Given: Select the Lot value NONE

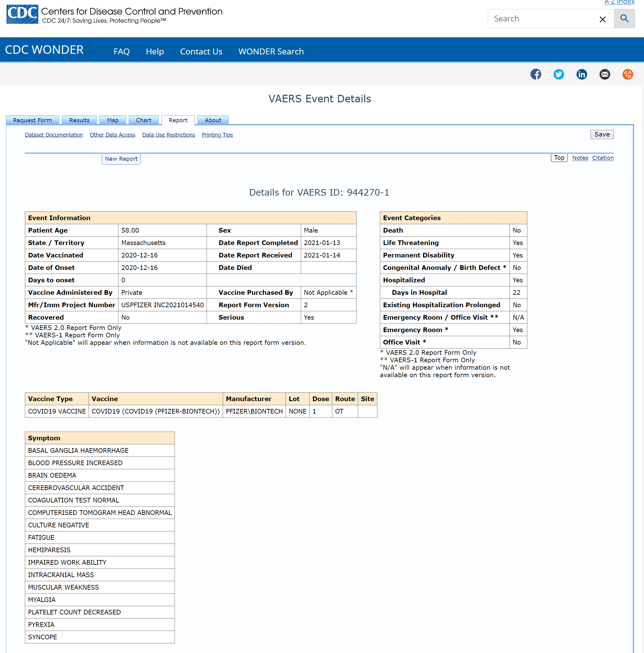Looking at the screenshot, I should tap(297, 411).
